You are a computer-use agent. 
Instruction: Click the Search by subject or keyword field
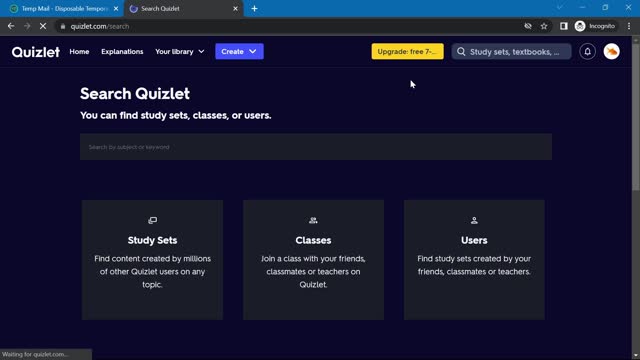(x=316, y=147)
